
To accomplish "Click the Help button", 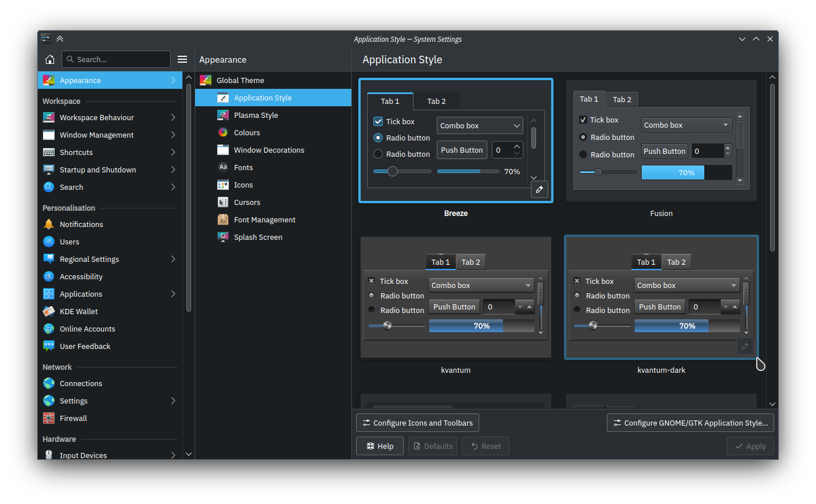I will (x=380, y=446).
